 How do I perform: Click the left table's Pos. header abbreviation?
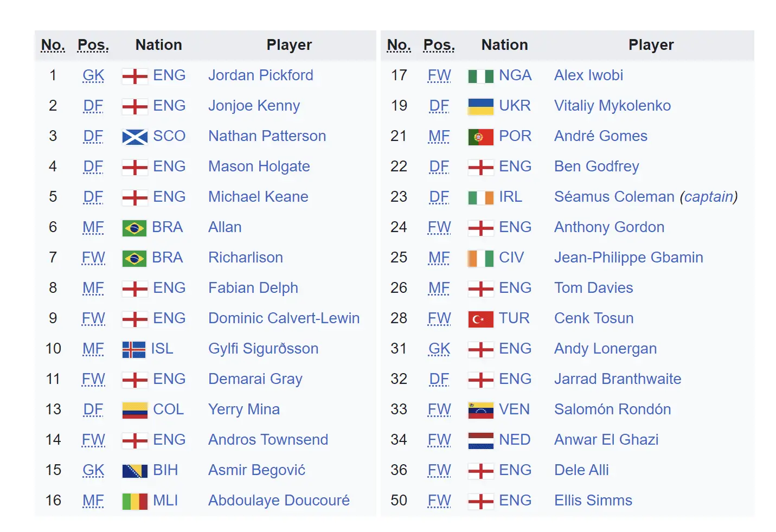[x=93, y=45]
